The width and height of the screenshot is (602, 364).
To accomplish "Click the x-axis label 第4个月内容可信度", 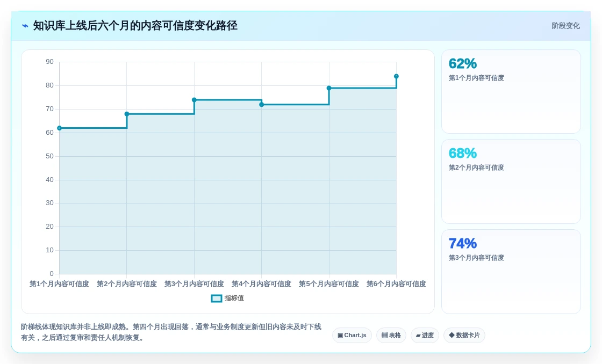I will click(x=261, y=284).
